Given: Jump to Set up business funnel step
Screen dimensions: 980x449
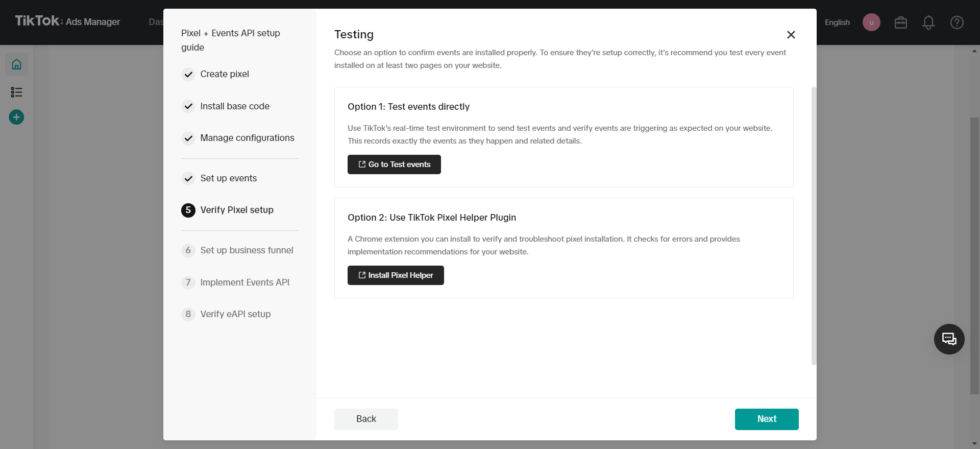Looking at the screenshot, I should tap(247, 250).
